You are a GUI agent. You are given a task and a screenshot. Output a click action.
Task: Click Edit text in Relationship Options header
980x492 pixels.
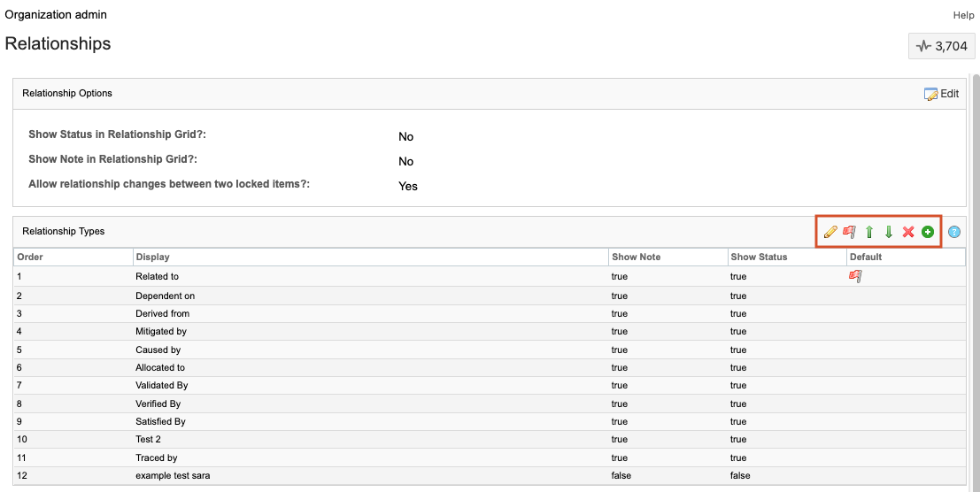[x=949, y=94]
